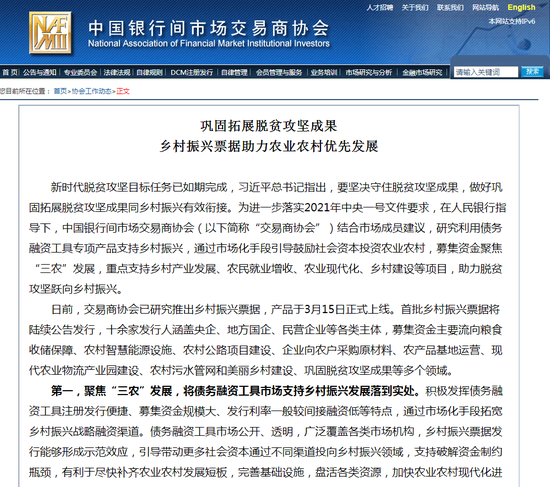Click the 本网站支持IPv6 text
550x487 pixels.
click(512, 21)
